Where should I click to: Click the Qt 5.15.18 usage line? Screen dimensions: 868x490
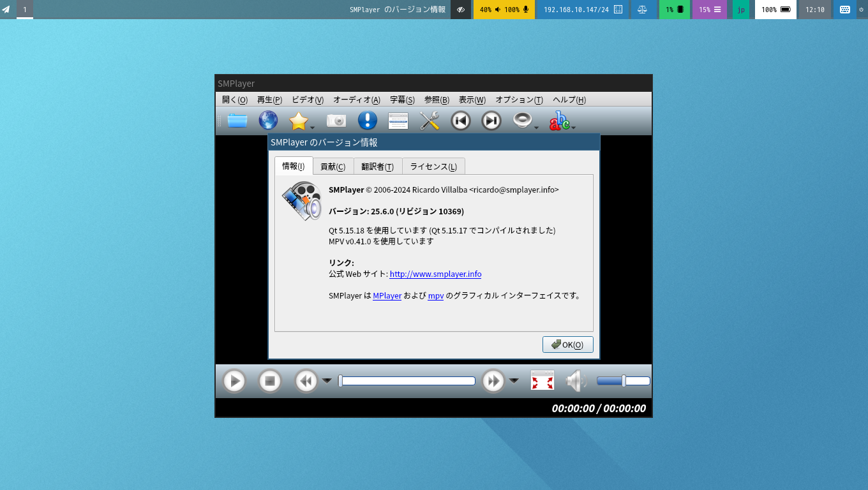(442, 230)
